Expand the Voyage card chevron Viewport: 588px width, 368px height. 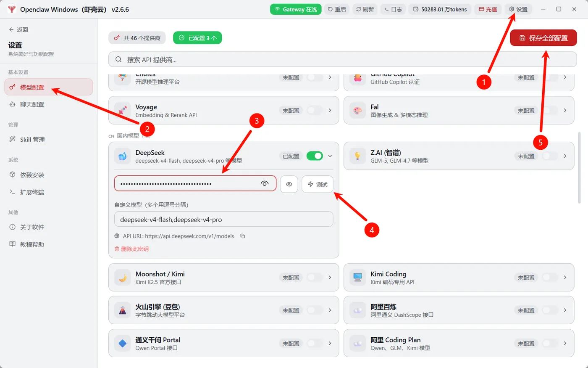330,110
